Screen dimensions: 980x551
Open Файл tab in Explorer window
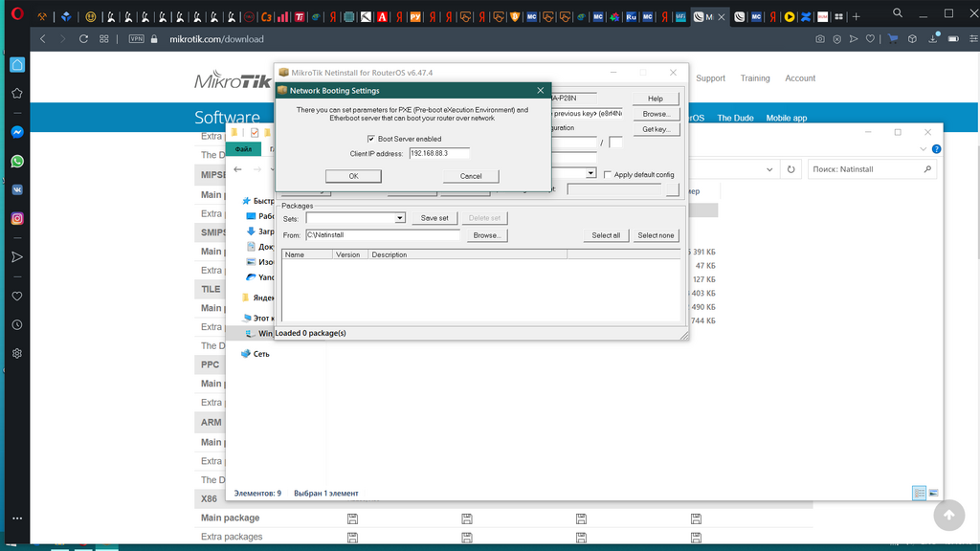pos(243,149)
